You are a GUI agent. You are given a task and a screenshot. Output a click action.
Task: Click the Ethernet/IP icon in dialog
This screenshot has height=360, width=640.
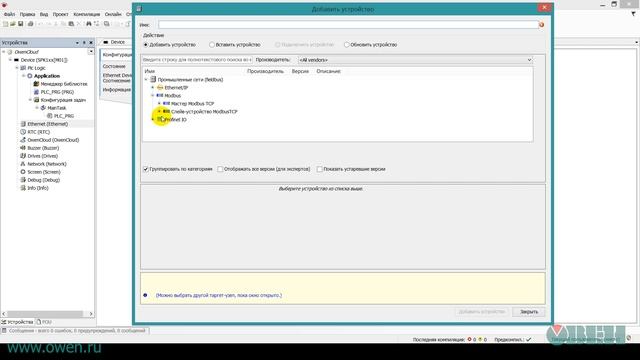tap(160, 87)
